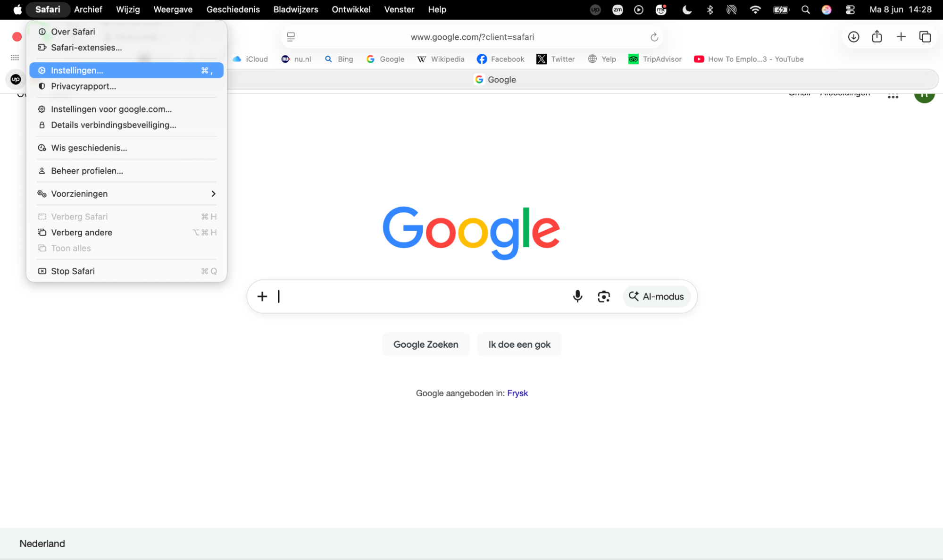Open Details verbindingsbeveiliging...
The width and height of the screenshot is (943, 560).
click(x=126, y=125)
